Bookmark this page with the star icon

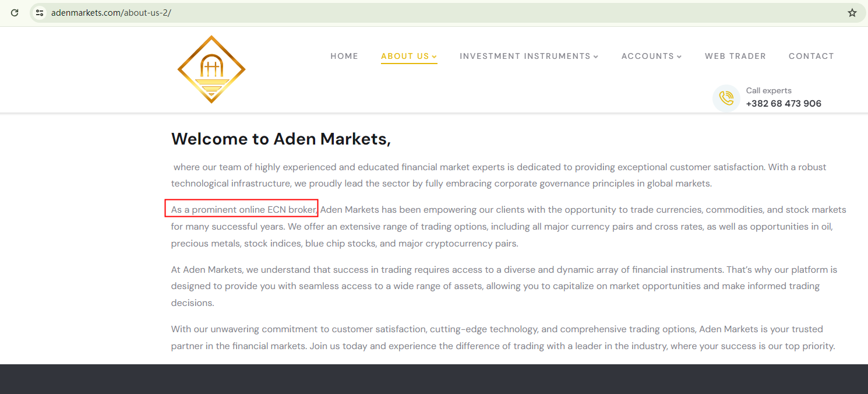[852, 12]
